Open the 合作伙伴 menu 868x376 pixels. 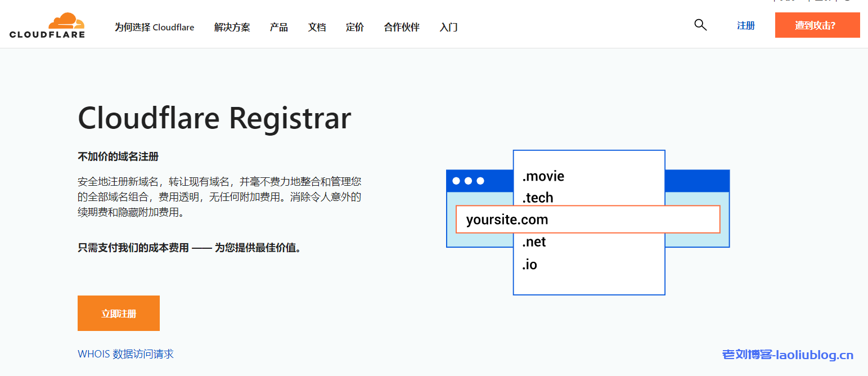[401, 27]
